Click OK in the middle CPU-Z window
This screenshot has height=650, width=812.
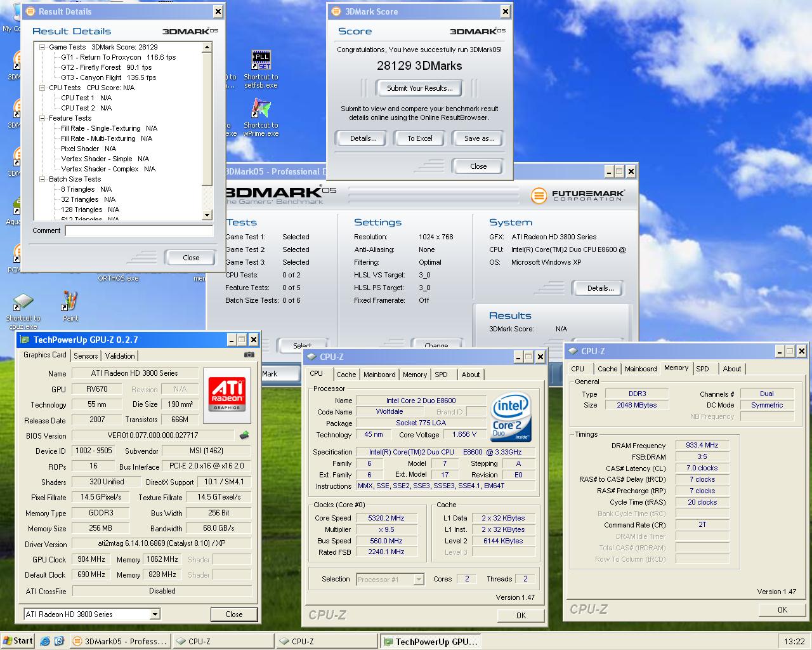click(521, 615)
